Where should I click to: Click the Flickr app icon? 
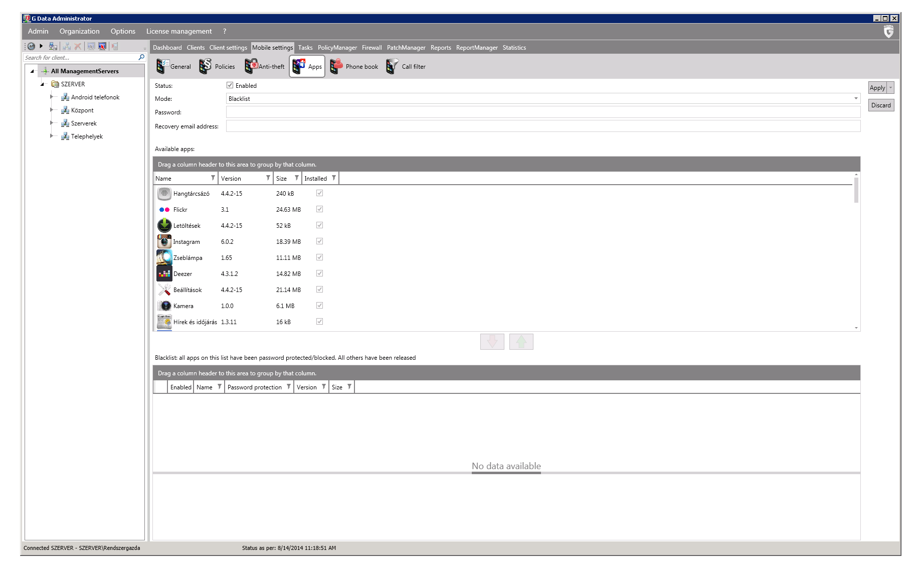point(164,210)
